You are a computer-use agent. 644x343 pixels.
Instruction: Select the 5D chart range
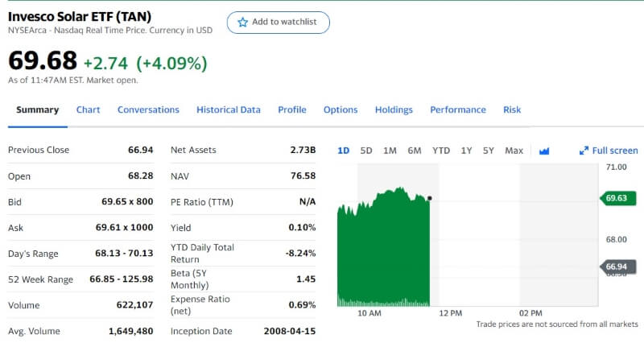point(366,151)
